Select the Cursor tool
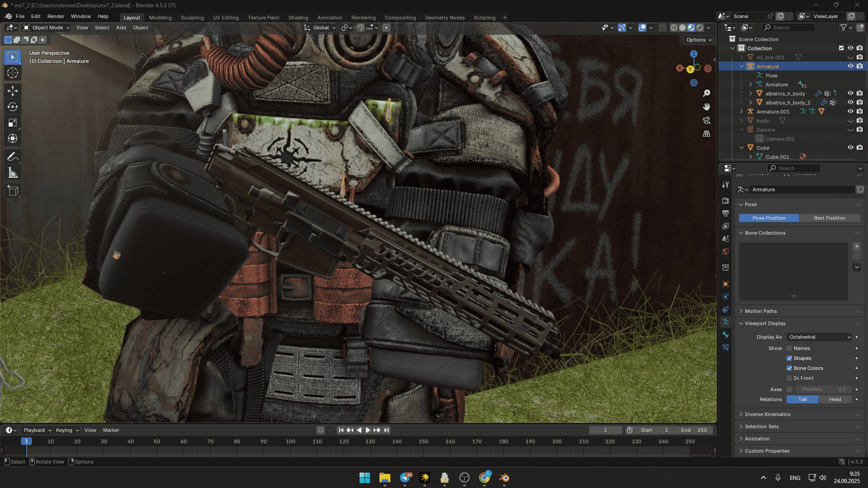 coord(13,73)
